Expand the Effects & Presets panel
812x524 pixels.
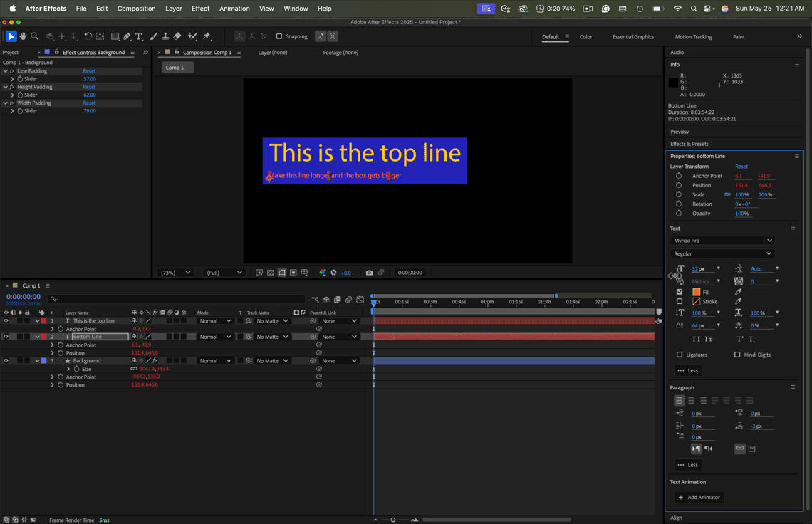(689, 144)
